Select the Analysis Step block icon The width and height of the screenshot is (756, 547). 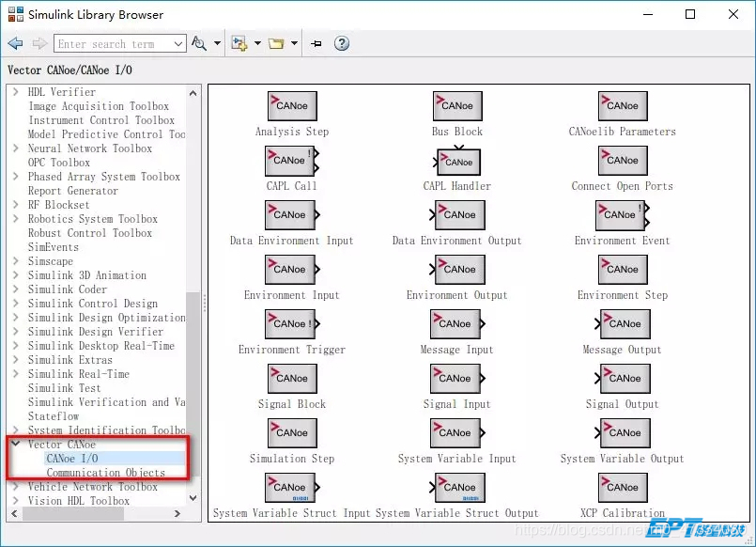pyautogui.click(x=292, y=106)
